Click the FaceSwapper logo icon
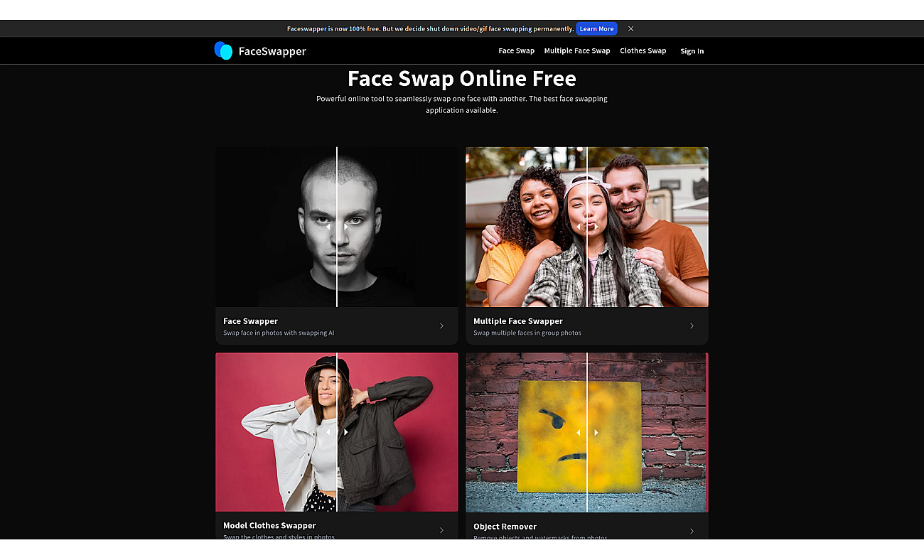Viewport: 924px width, 560px height. click(223, 50)
